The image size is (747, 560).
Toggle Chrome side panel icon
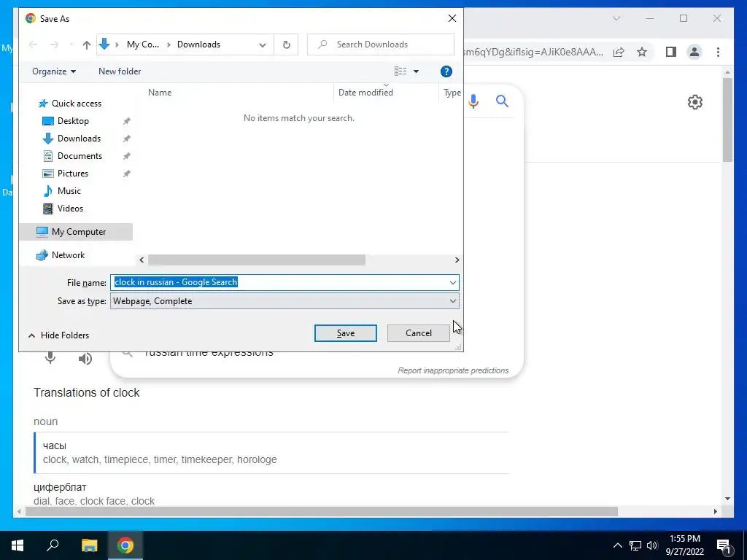click(671, 52)
